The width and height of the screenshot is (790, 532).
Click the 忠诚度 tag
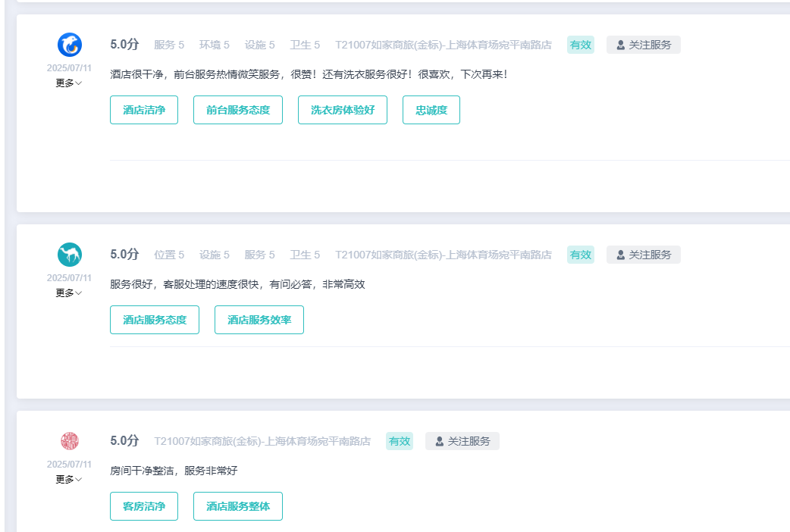(x=431, y=110)
